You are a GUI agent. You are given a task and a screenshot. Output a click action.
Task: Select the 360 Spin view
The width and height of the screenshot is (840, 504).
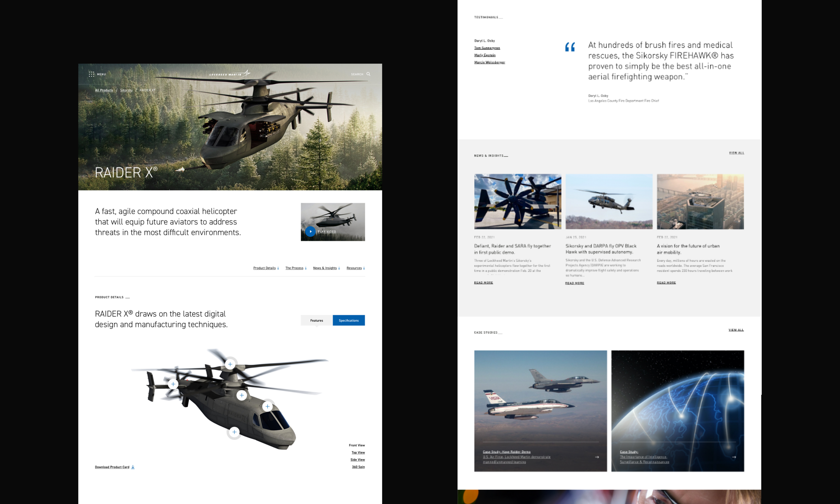pos(358,467)
